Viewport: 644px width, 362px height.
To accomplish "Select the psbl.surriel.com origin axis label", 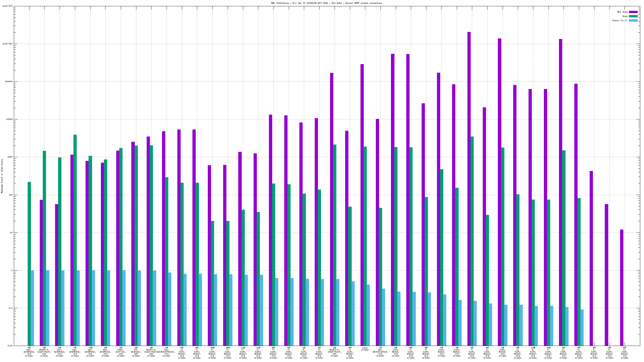I will (121, 352).
